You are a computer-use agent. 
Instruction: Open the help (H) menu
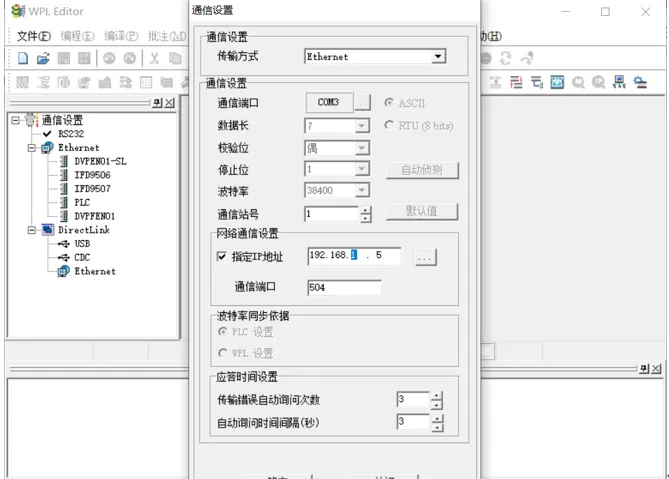click(x=492, y=36)
